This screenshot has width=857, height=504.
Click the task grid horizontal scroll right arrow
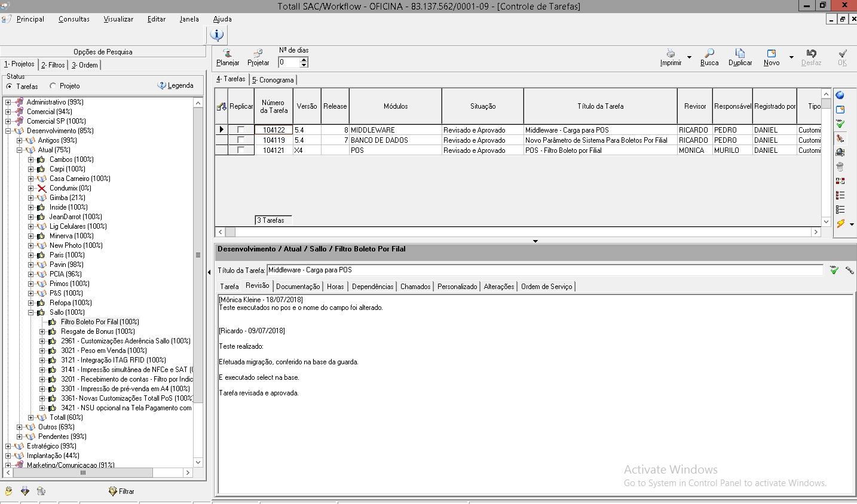816,232
